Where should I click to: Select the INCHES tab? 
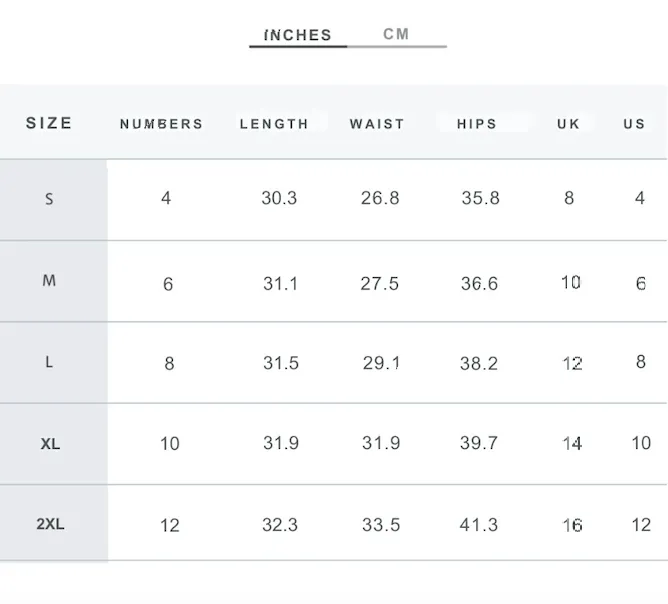click(298, 35)
